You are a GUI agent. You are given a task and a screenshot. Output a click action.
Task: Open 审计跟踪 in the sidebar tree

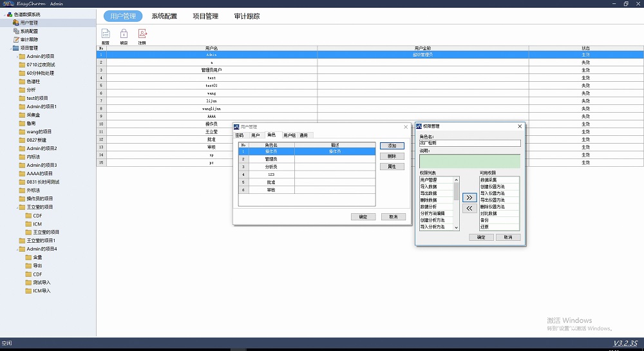click(29, 39)
